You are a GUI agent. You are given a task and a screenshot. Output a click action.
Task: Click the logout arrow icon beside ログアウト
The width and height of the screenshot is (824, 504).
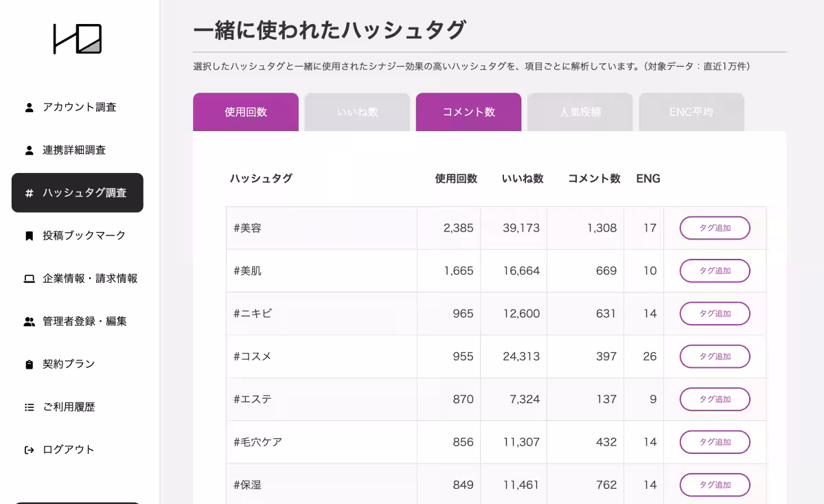tap(28, 450)
